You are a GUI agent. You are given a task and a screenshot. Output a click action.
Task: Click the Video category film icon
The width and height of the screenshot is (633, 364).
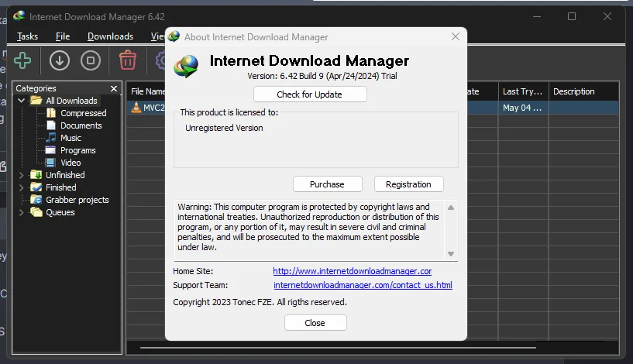coord(50,163)
